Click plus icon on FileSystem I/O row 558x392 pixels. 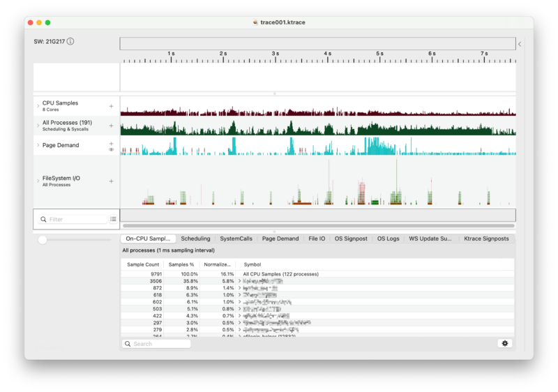(111, 181)
